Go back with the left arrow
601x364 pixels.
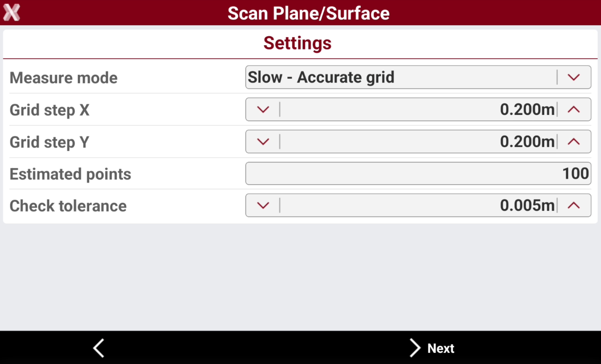[x=99, y=348]
